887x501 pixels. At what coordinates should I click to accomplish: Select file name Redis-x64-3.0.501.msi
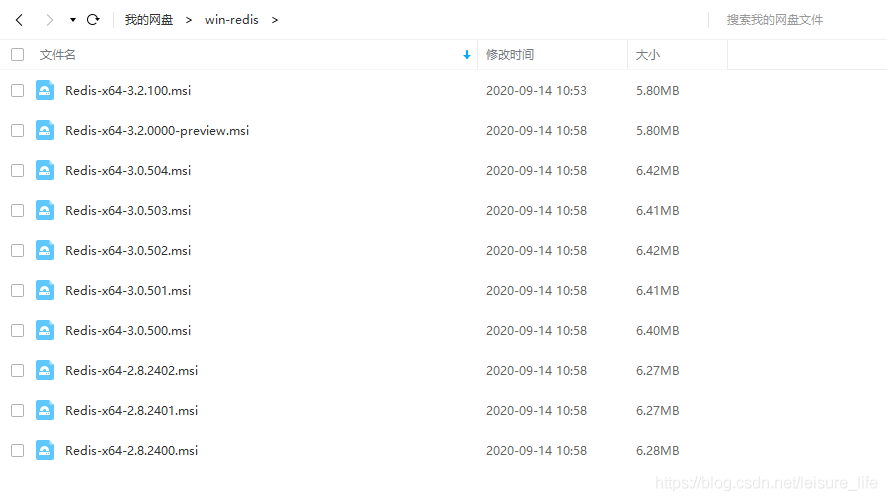click(x=128, y=291)
